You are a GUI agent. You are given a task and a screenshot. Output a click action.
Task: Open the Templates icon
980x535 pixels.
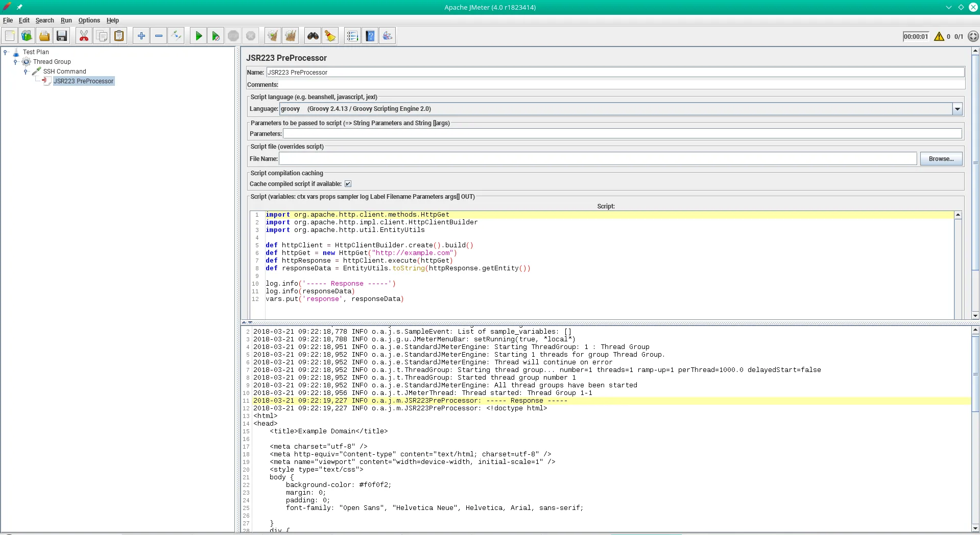pos(27,36)
